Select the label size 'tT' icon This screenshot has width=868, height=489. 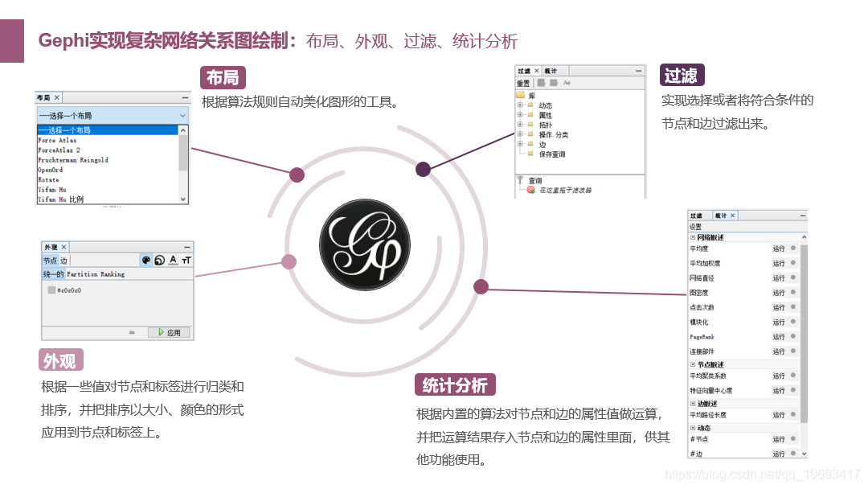pyautogui.click(x=186, y=261)
